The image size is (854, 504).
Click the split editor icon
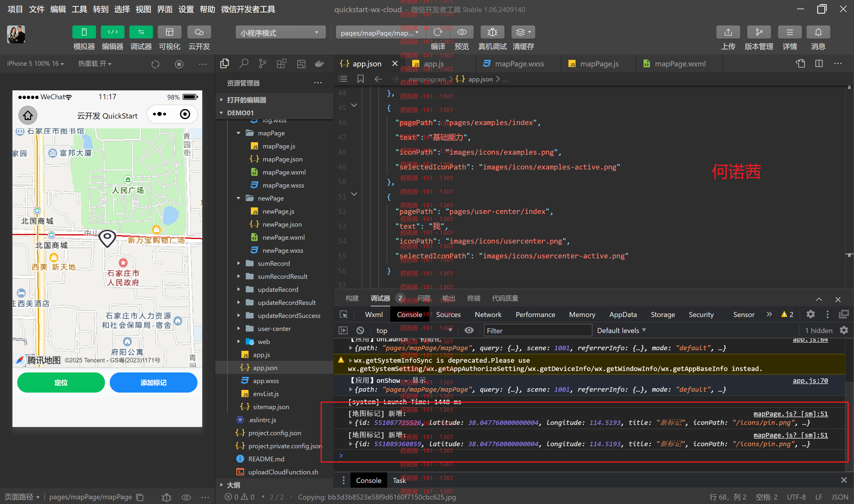tap(819, 63)
